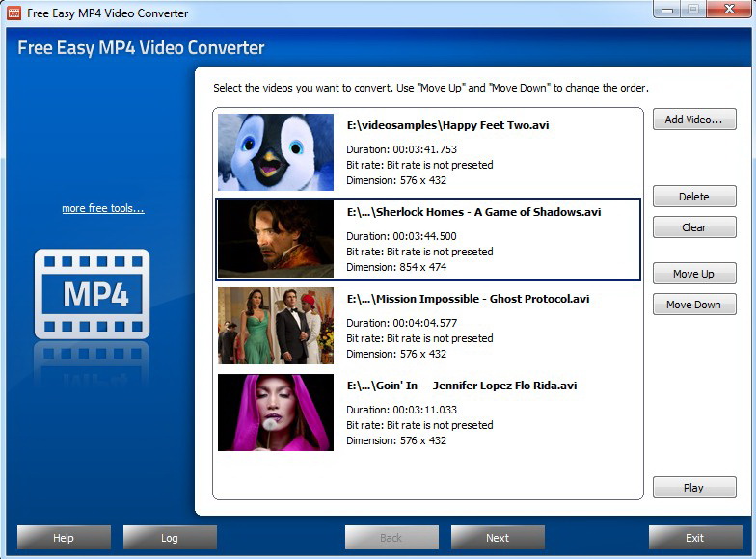
Task: Select the Happy Feet Two thumbnail
Action: coord(276,152)
